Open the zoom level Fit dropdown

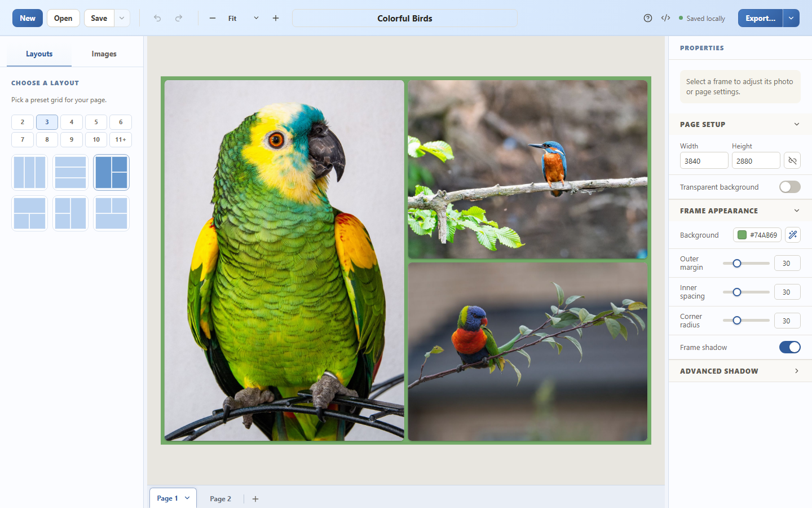coord(244,18)
